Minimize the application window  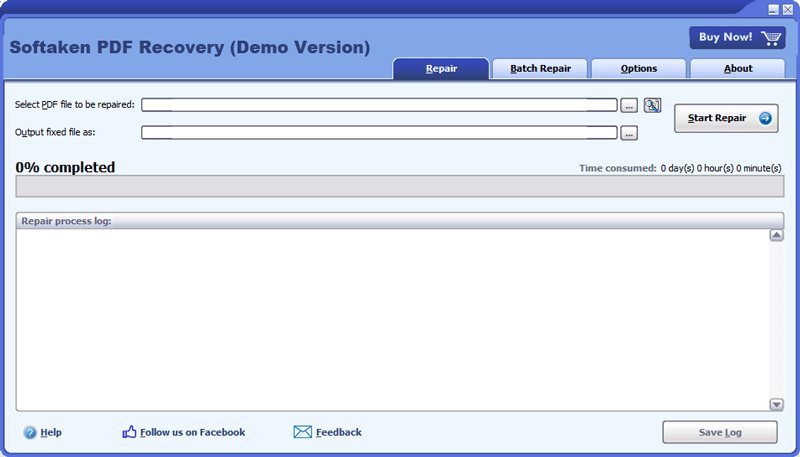(x=774, y=10)
